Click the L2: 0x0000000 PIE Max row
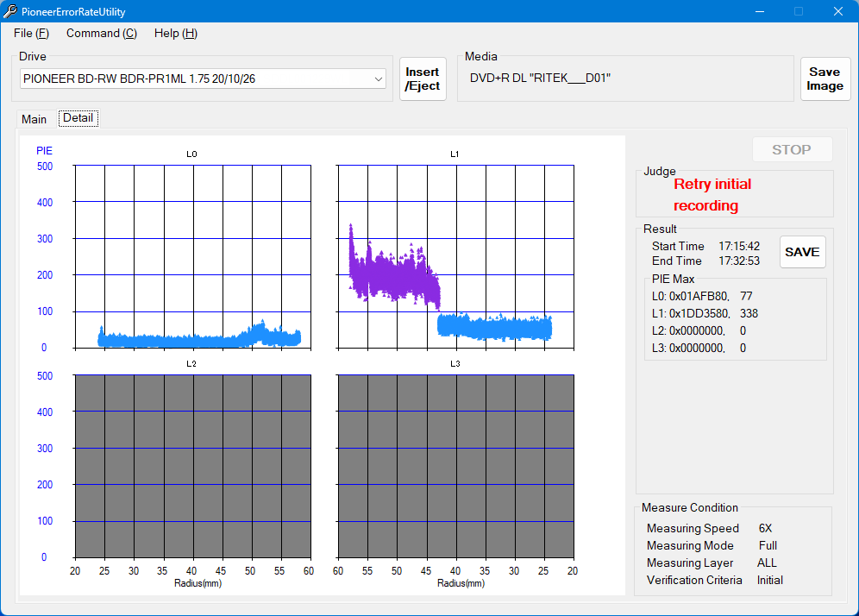The height and width of the screenshot is (616, 859). (699, 330)
